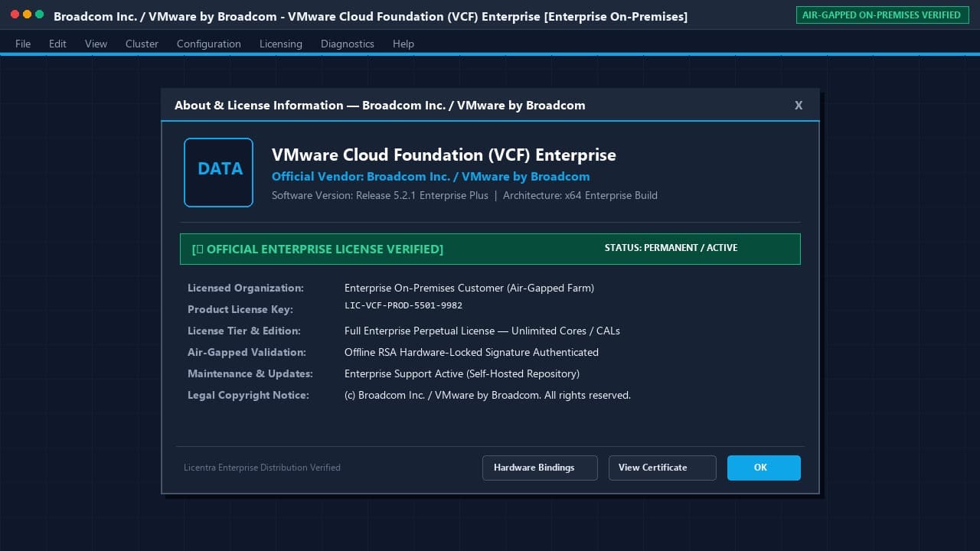The width and height of the screenshot is (980, 551).
Task: Open the Licensing menu
Action: [281, 44]
